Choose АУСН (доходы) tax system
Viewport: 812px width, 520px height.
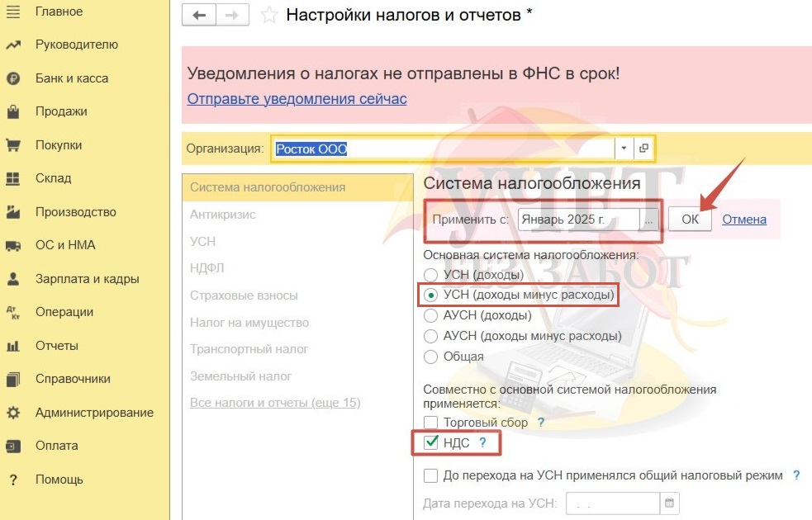pyautogui.click(x=430, y=315)
